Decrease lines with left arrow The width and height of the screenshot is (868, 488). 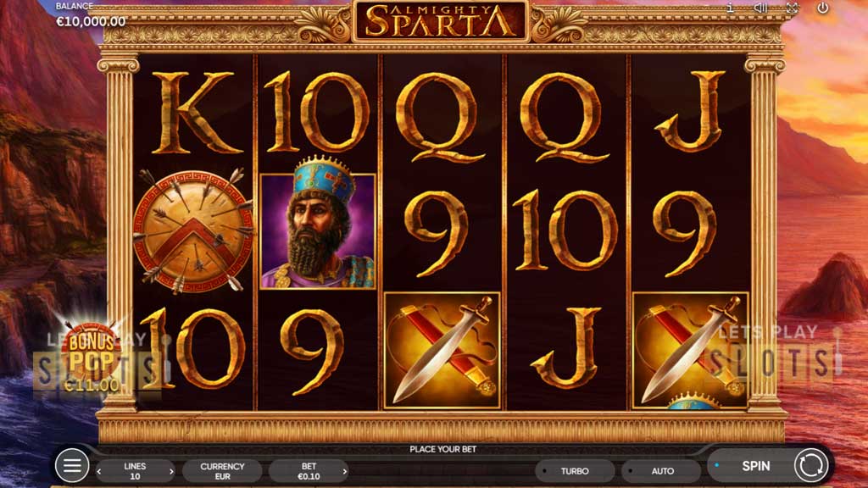click(x=99, y=471)
